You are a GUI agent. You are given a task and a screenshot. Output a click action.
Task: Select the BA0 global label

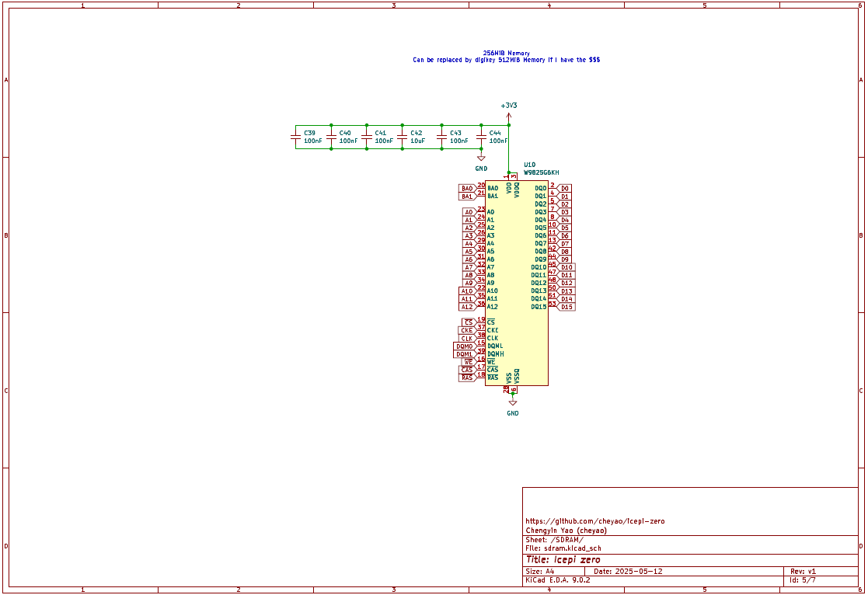[467, 189]
